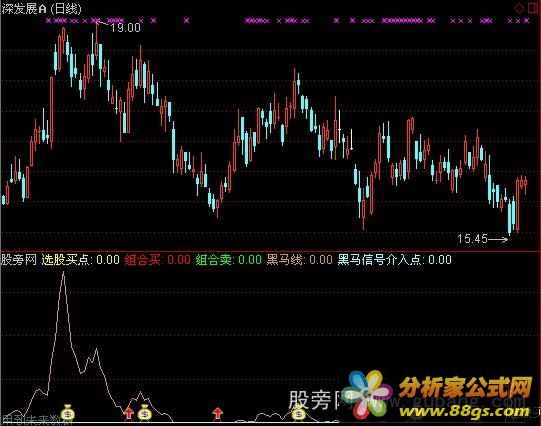The width and height of the screenshot is (541, 426).
Task: Click the money bag next to the red arrow
Action: click(145, 413)
